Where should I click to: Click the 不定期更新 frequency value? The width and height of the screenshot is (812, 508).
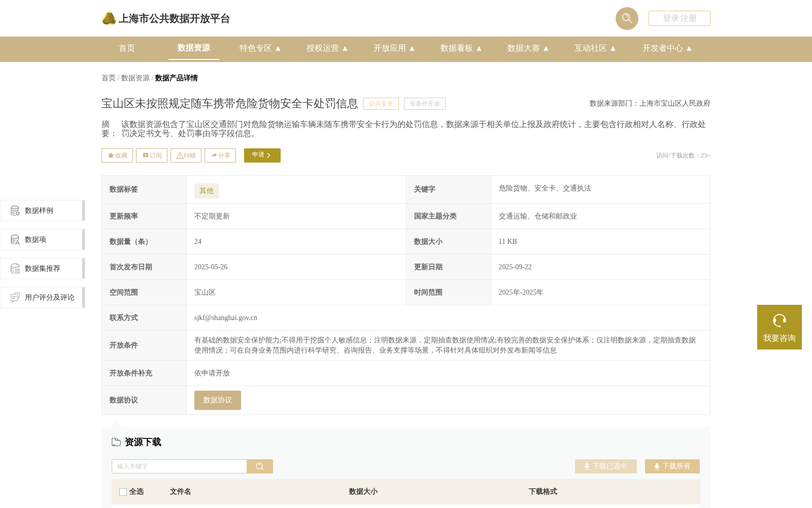[212, 216]
